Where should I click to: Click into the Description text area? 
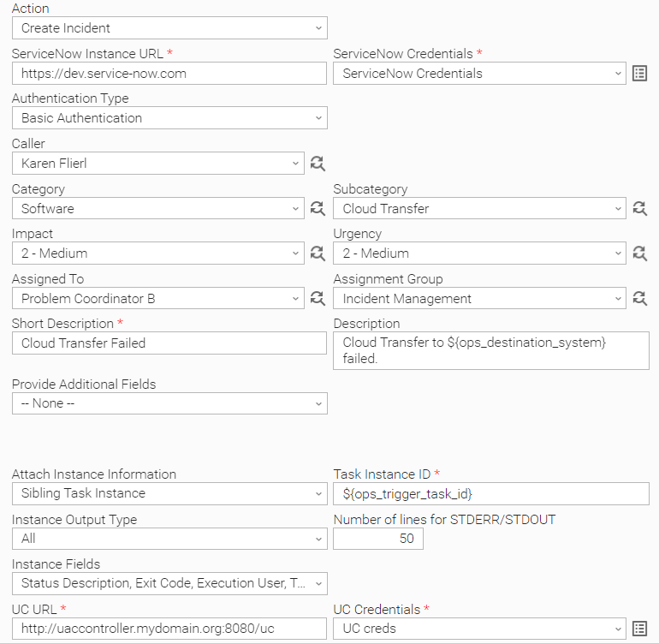pos(491,351)
